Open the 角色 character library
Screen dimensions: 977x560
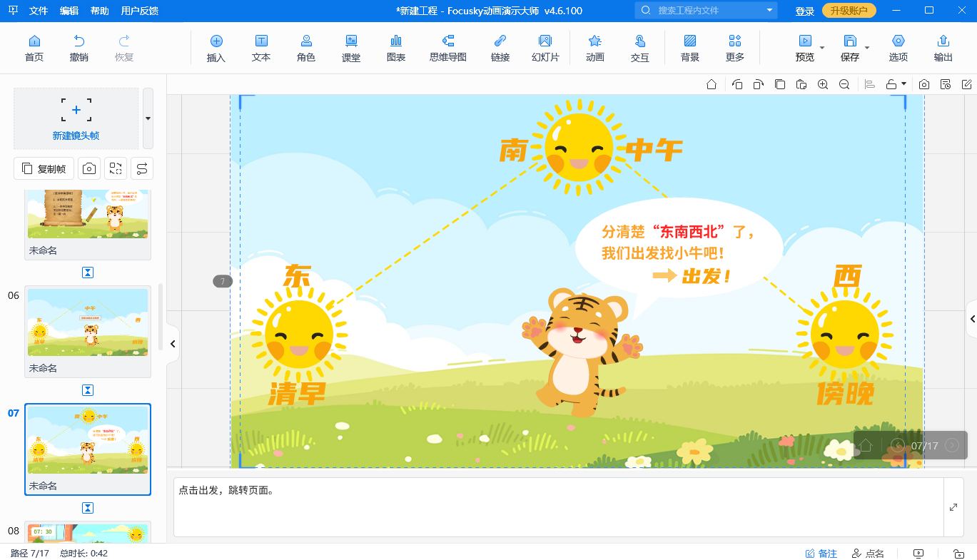point(306,48)
